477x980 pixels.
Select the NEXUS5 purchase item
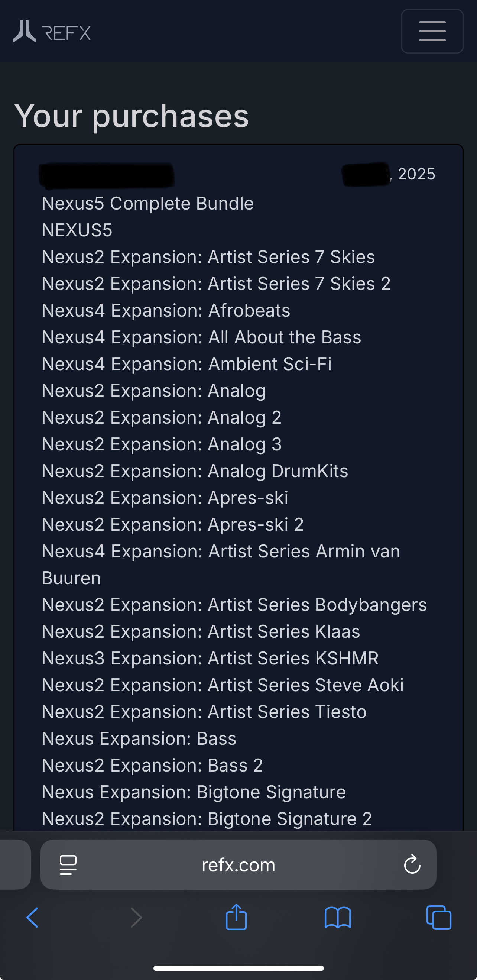(x=77, y=230)
